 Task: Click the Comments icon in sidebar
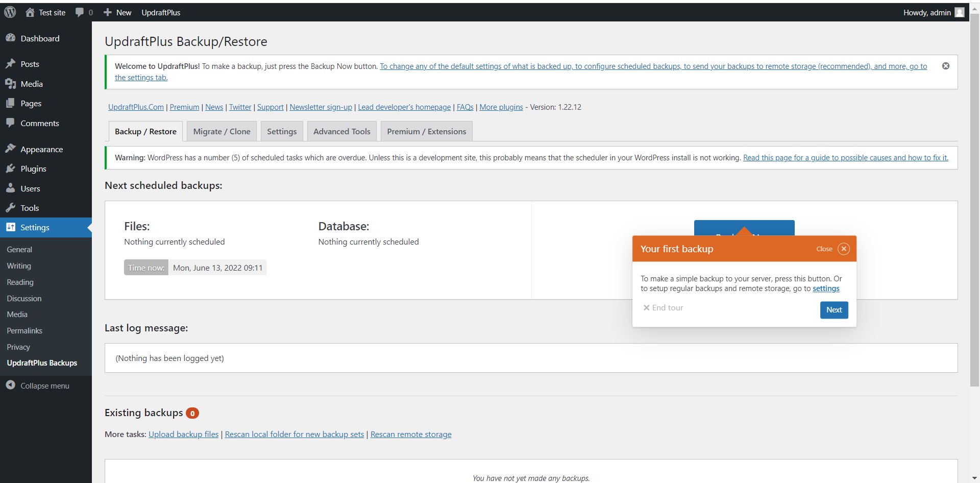(x=11, y=123)
